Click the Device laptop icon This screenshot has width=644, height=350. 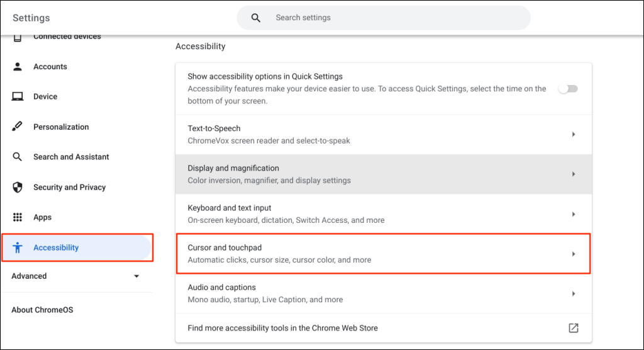click(x=18, y=97)
